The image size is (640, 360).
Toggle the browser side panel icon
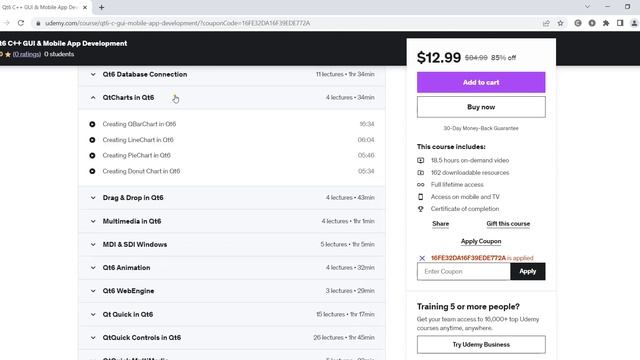(620, 23)
